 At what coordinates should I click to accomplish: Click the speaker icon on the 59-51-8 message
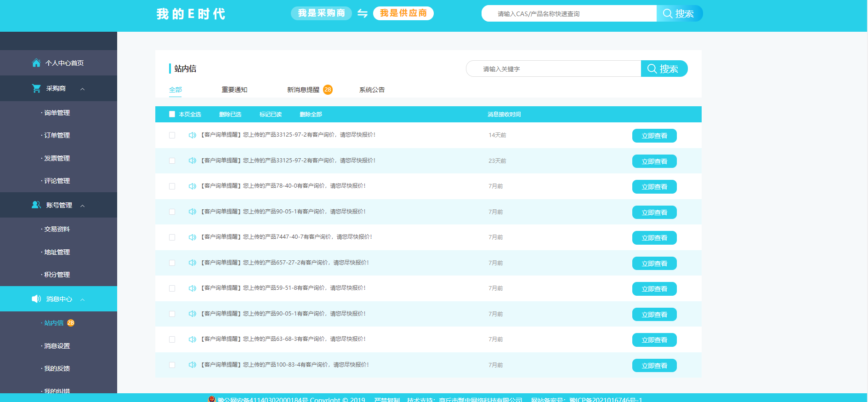[193, 288]
